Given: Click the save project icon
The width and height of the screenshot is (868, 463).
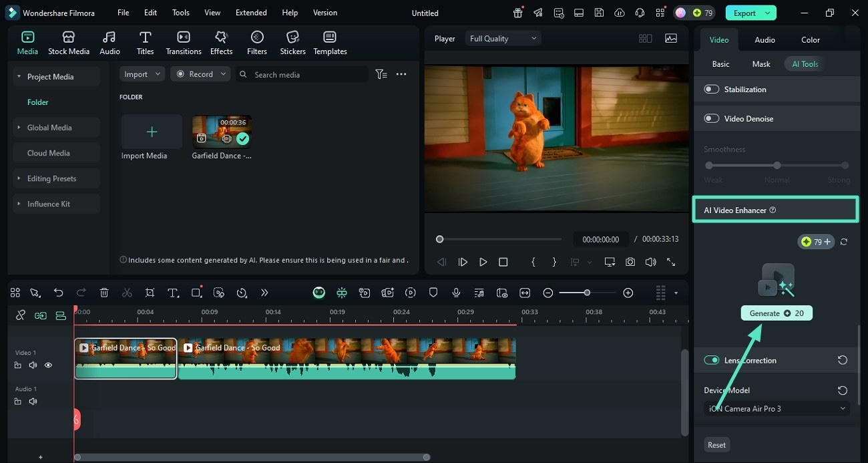Looking at the screenshot, I should 600,13.
